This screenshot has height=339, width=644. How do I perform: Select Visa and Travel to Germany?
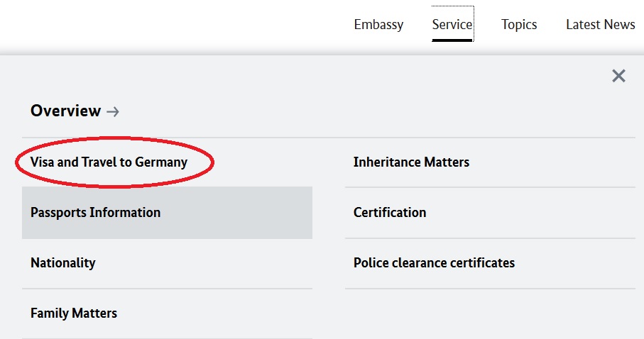(x=109, y=162)
